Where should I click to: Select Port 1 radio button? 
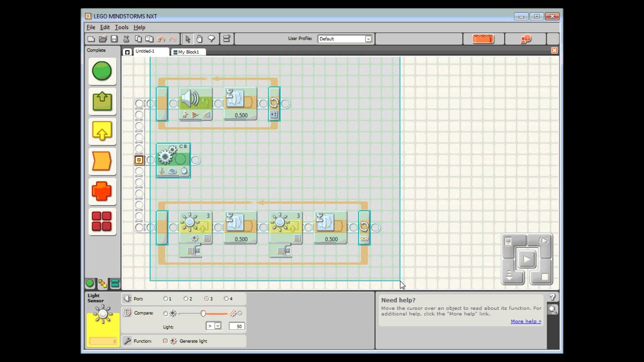[166, 299]
